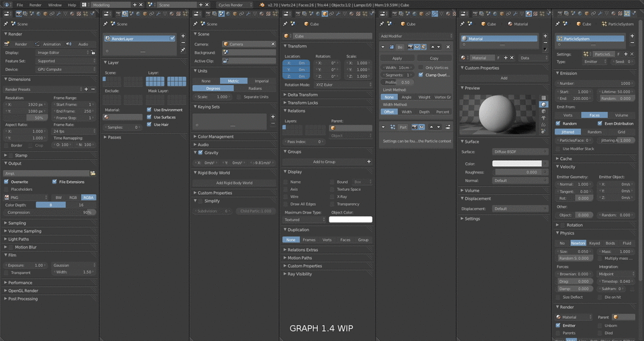644x341 pixels.
Task: Click the resolution percentage 50% slider
Action: pyautogui.click(x=25, y=118)
